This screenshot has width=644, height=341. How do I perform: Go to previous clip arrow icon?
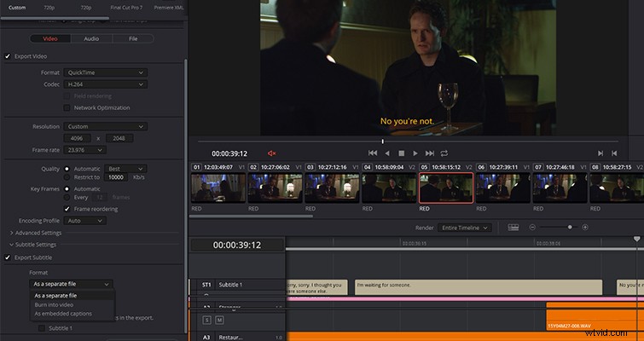(x=614, y=153)
